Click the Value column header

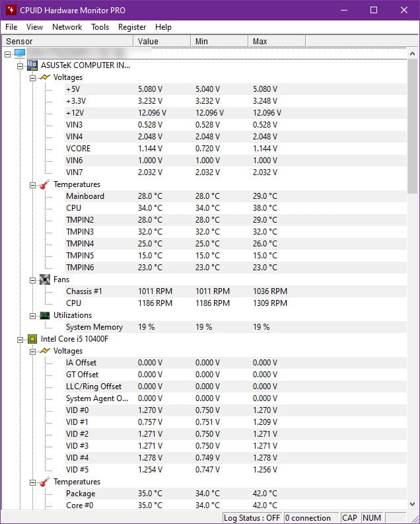point(162,41)
